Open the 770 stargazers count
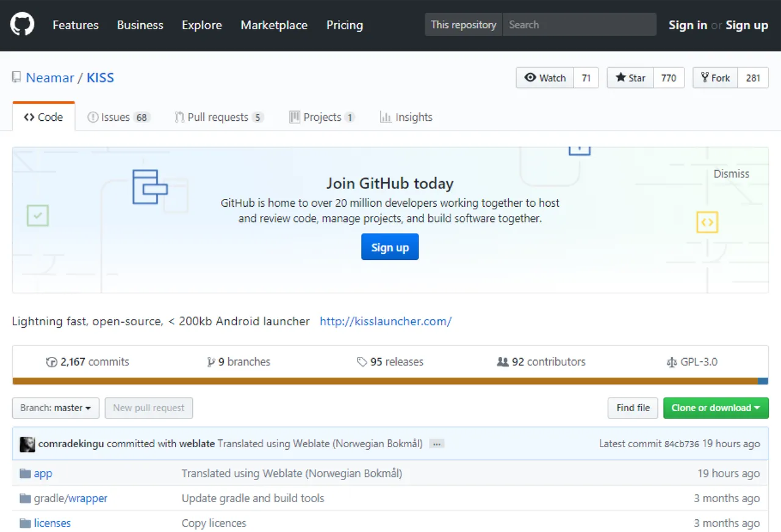This screenshot has height=532, width=781. [x=669, y=77]
